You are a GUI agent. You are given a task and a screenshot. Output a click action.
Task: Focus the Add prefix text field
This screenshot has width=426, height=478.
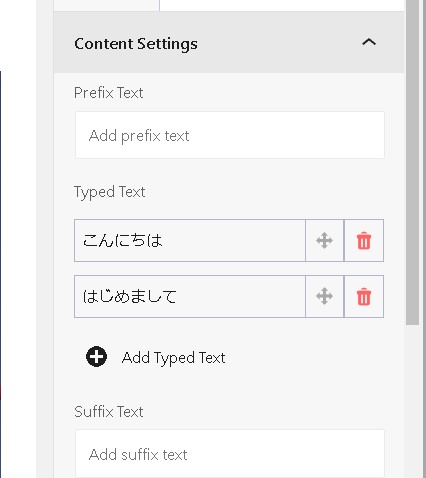(x=230, y=135)
